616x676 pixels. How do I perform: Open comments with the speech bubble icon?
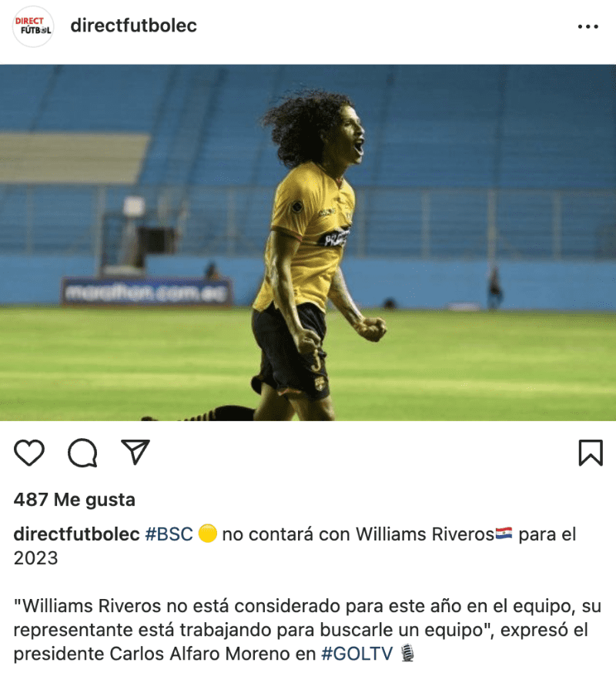pos(82,453)
